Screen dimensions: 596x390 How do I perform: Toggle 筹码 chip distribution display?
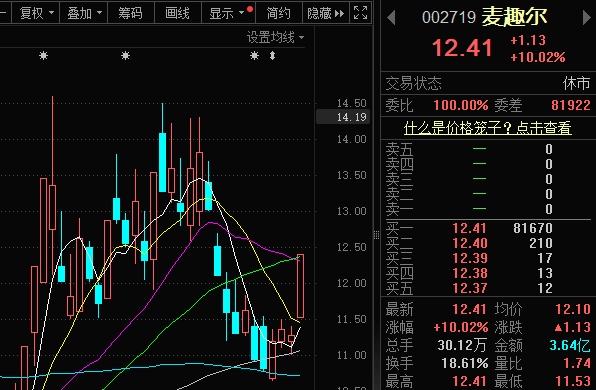130,13
